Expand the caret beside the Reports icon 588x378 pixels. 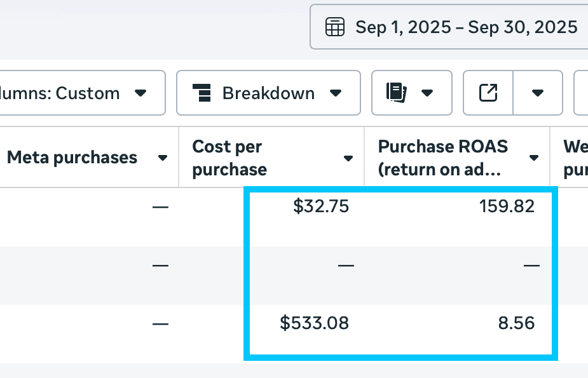(x=427, y=93)
